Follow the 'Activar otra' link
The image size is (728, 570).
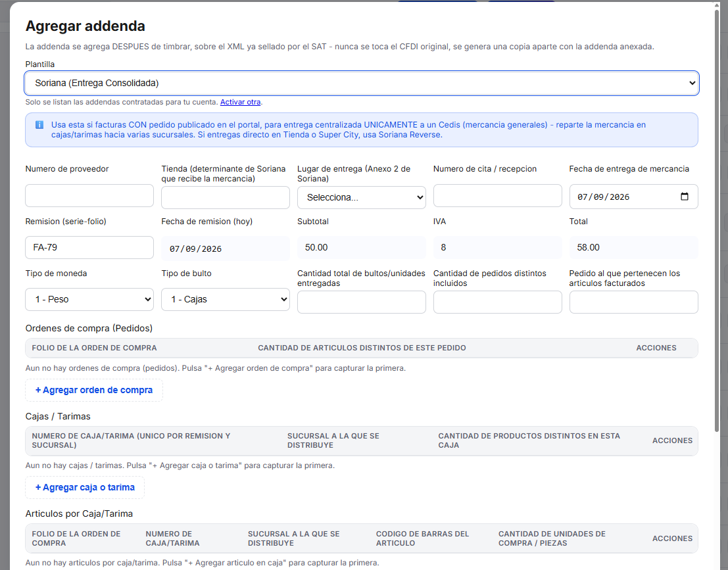240,102
